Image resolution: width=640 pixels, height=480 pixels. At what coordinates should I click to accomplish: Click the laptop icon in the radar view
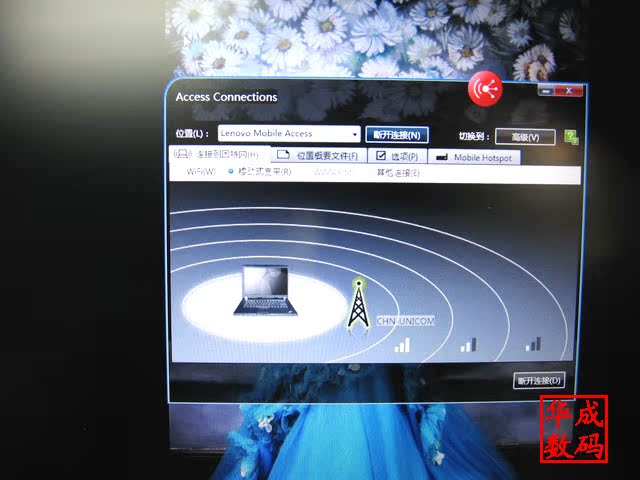[x=266, y=291]
